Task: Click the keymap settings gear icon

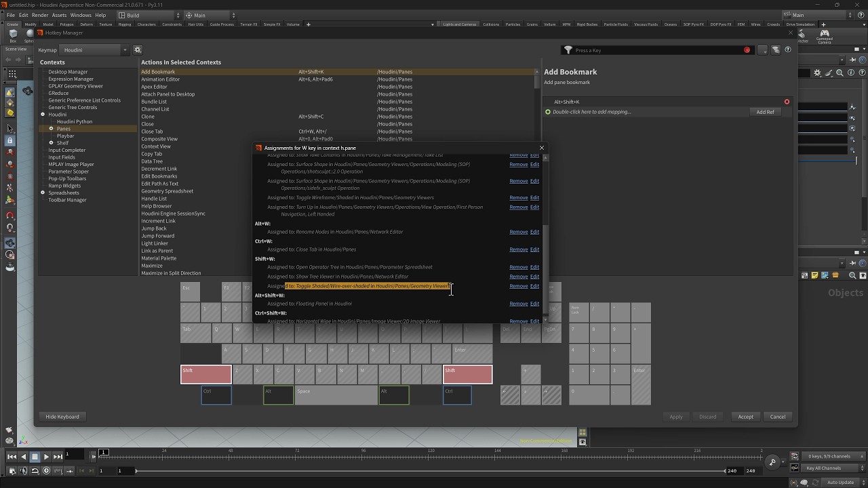Action: click(x=137, y=49)
